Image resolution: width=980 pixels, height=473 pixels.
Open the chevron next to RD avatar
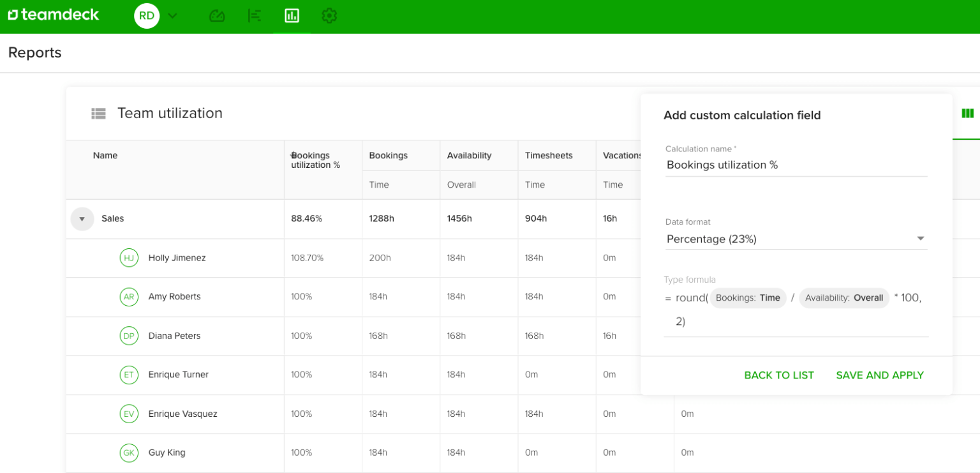(171, 16)
